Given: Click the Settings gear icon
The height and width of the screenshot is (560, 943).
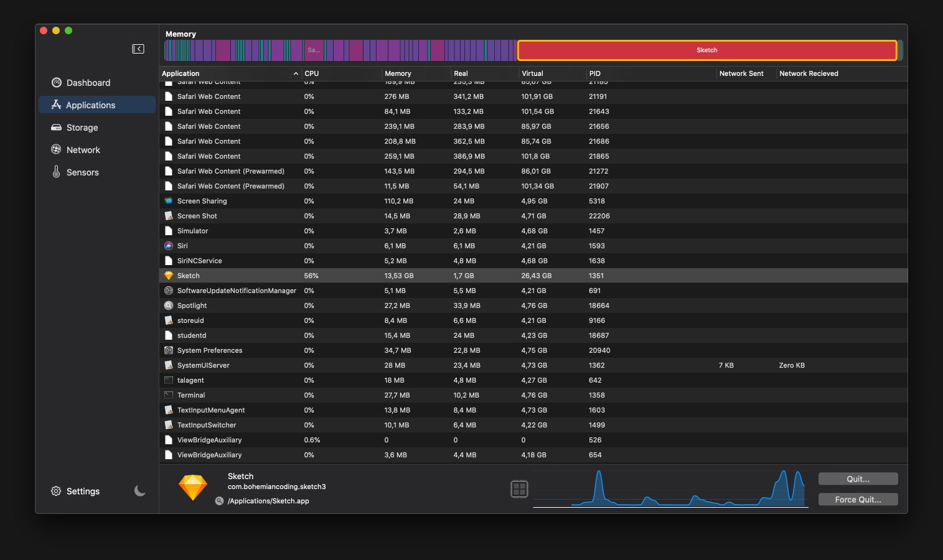Looking at the screenshot, I should pos(56,491).
